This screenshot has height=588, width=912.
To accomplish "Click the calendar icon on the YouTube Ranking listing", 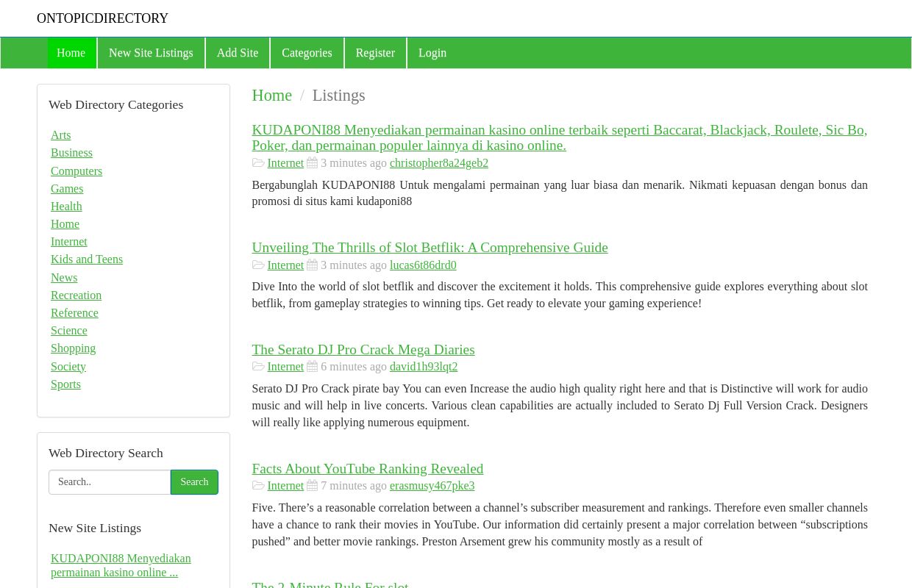I will pyautogui.click(x=312, y=485).
